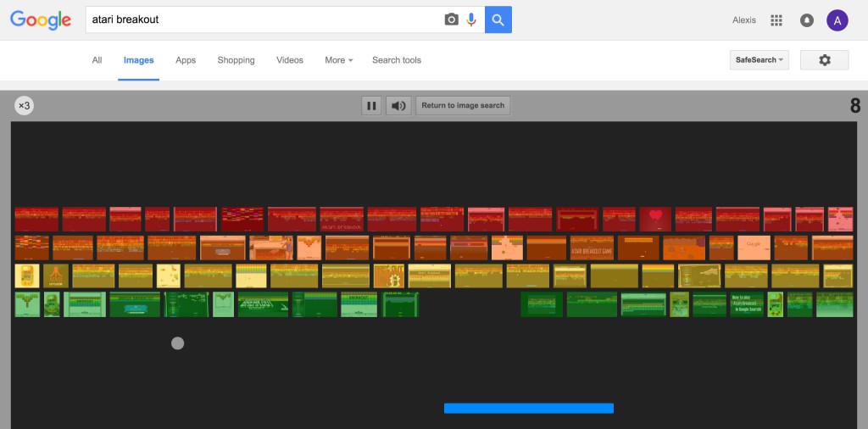Click the Alexis profile name
The width and height of the screenshot is (868, 429).
744,20
